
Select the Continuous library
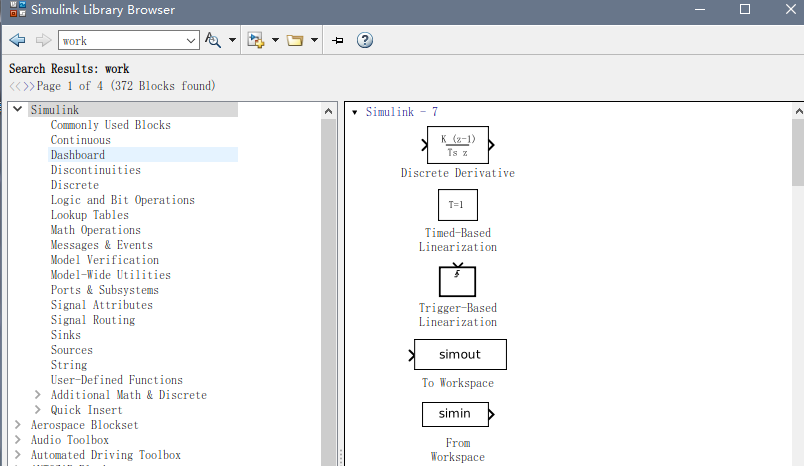click(x=81, y=140)
